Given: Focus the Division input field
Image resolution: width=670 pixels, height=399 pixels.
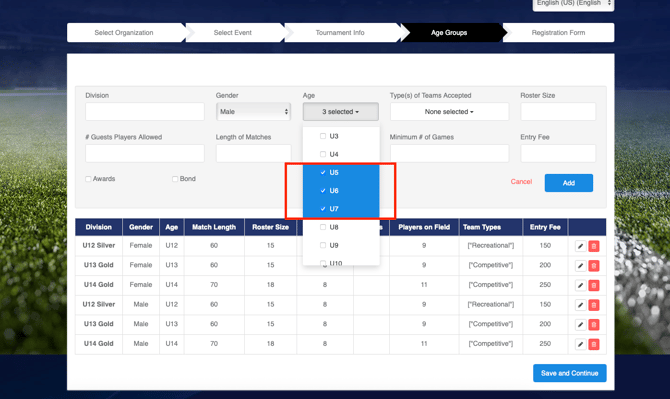Looking at the screenshot, I should click(x=145, y=111).
